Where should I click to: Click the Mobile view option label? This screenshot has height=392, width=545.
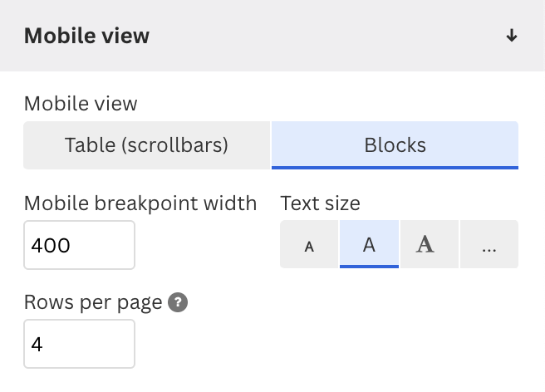pos(81,104)
